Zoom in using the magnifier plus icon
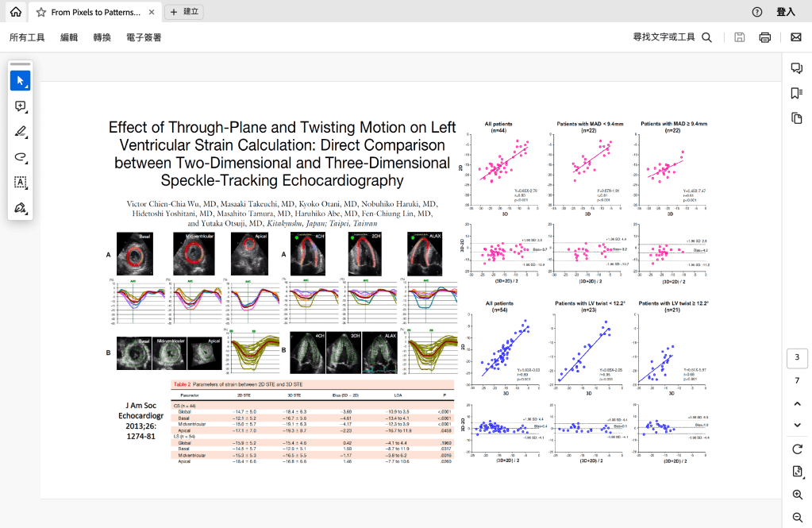The height and width of the screenshot is (528, 812). coord(797,494)
